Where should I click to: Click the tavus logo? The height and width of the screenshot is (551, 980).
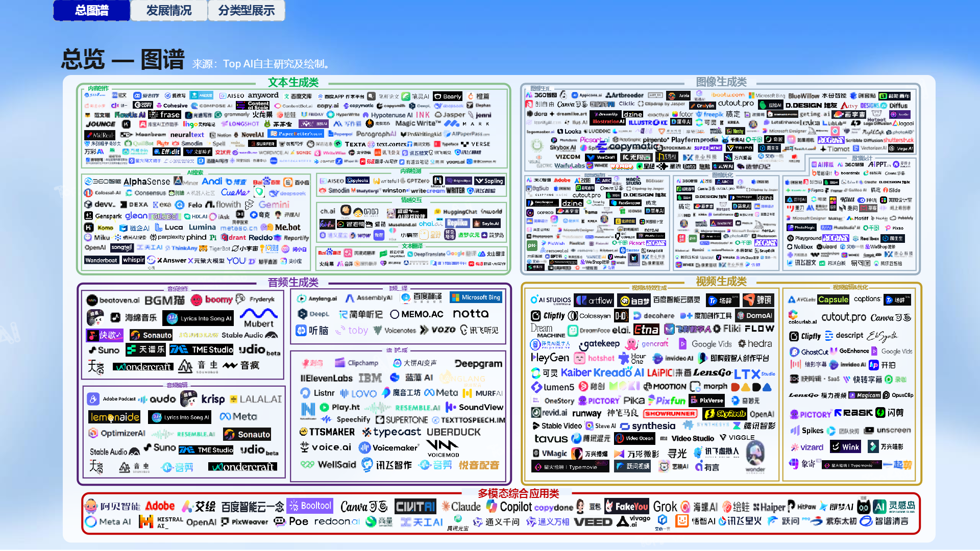[551, 439]
